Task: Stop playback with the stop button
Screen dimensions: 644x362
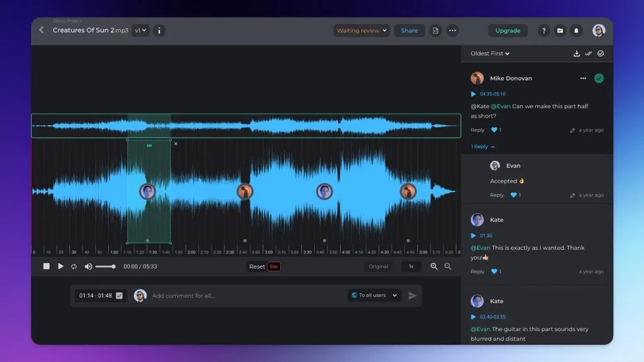Action: coord(47,266)
